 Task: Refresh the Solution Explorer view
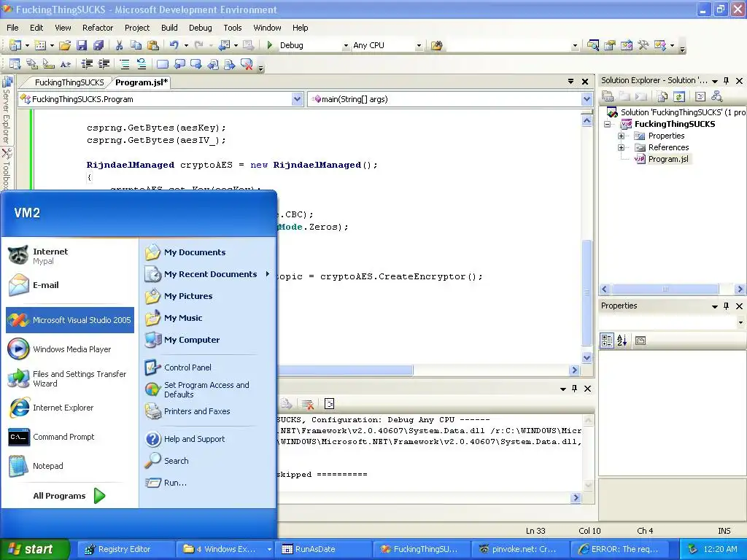click(x=679, y=97)
